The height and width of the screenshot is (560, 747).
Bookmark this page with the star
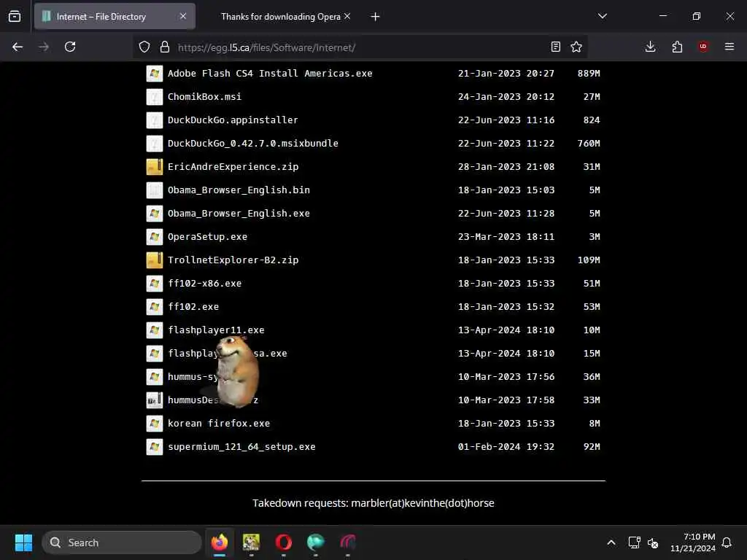(x=576, y=47)
